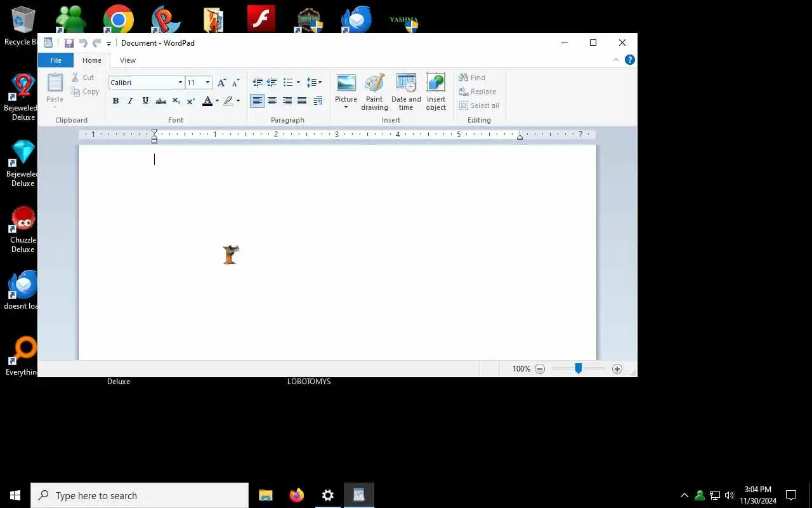The width and height of the screenshot is (812, 508).
Task: Toggle Strikethrough formatting
Action: [x=161, y=101]
